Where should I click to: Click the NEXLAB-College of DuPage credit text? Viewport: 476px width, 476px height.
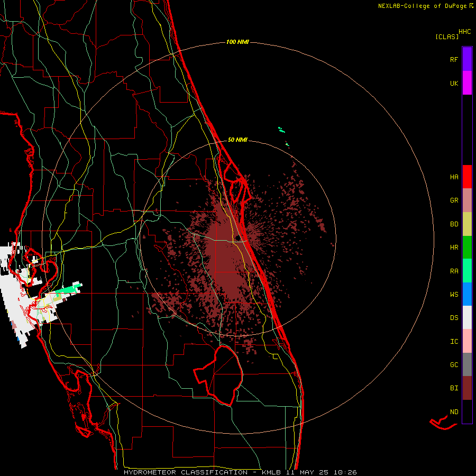(422, 6)
